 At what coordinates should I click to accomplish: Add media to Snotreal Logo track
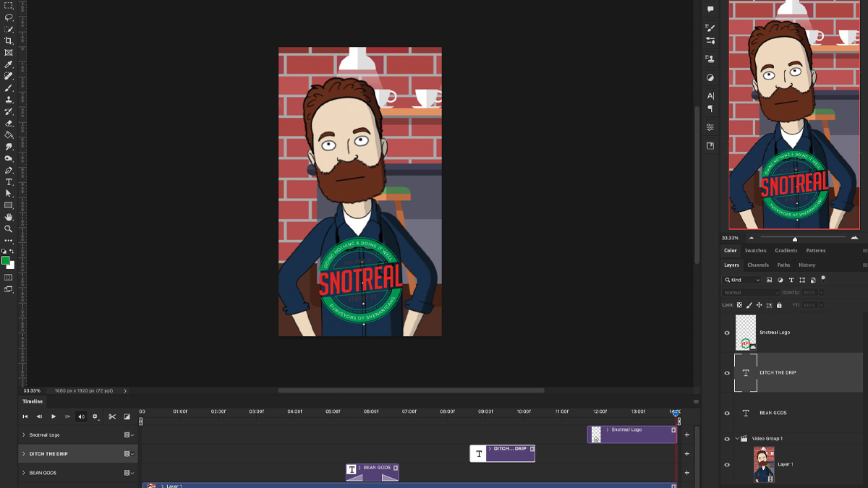[x=687, y=435]
